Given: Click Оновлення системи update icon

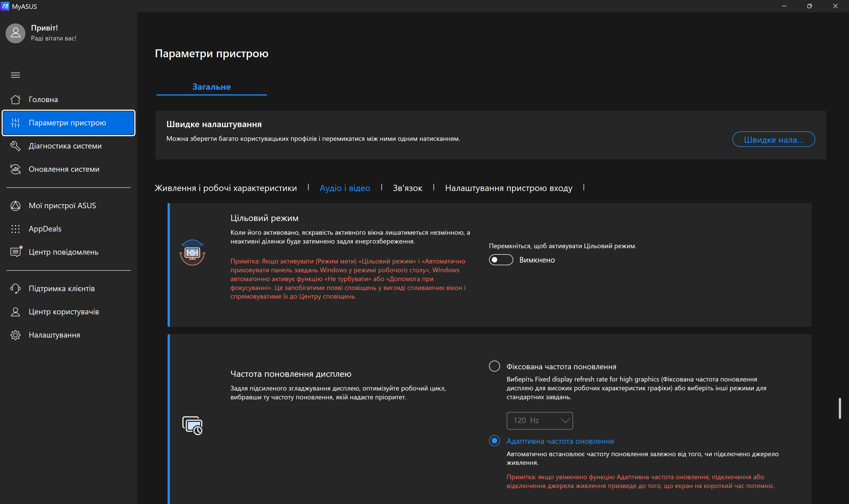Looking at the screenshot, I should 15,169.
